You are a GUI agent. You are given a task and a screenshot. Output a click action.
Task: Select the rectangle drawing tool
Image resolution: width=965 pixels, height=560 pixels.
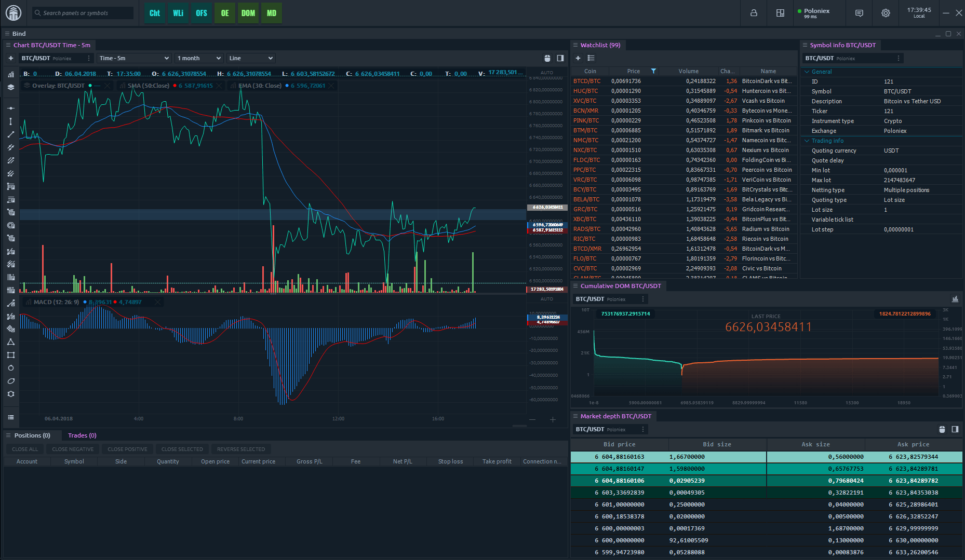click(10, 354)
